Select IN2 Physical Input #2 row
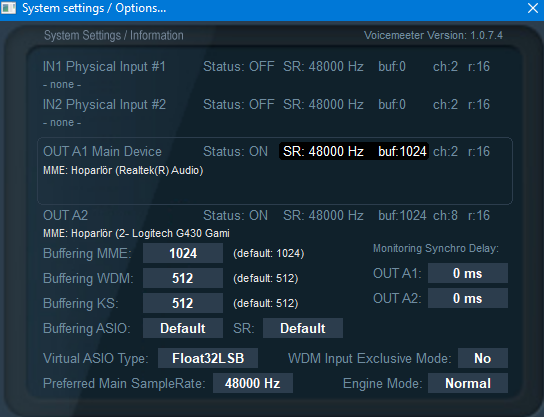The height and width of the screenshot is (417, 544). (266, 112)
